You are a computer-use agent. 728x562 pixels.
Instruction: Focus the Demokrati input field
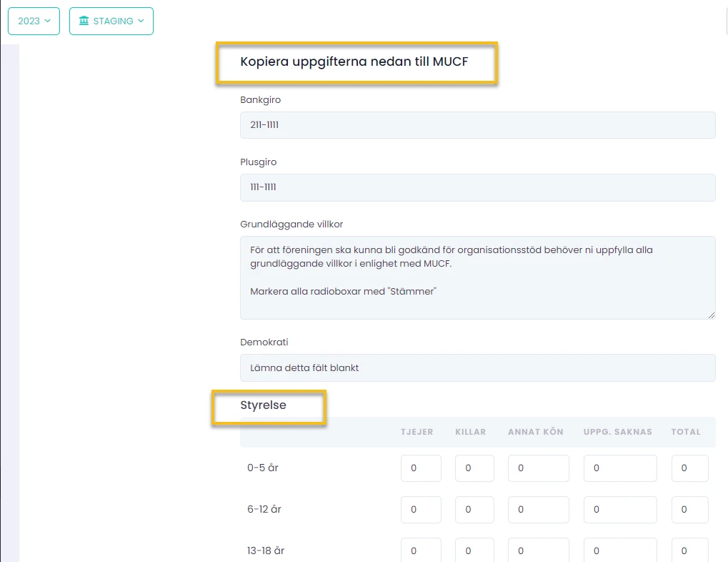[477, 368]
